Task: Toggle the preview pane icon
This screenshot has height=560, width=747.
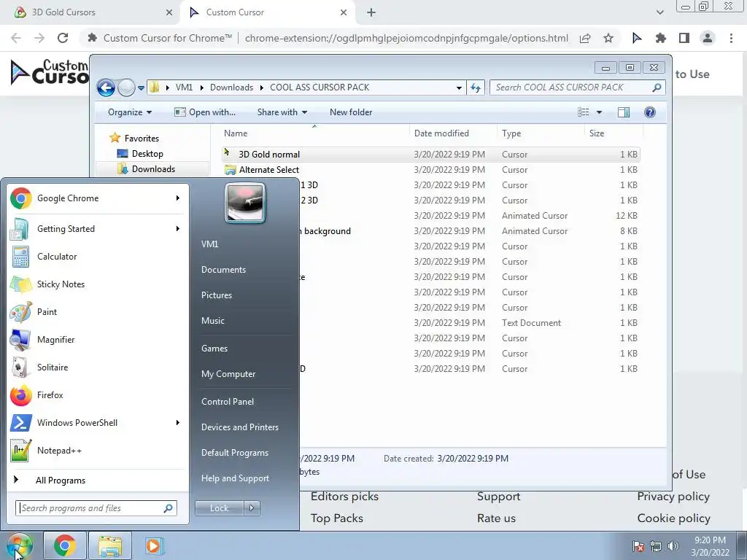Action: pos(623,112)
